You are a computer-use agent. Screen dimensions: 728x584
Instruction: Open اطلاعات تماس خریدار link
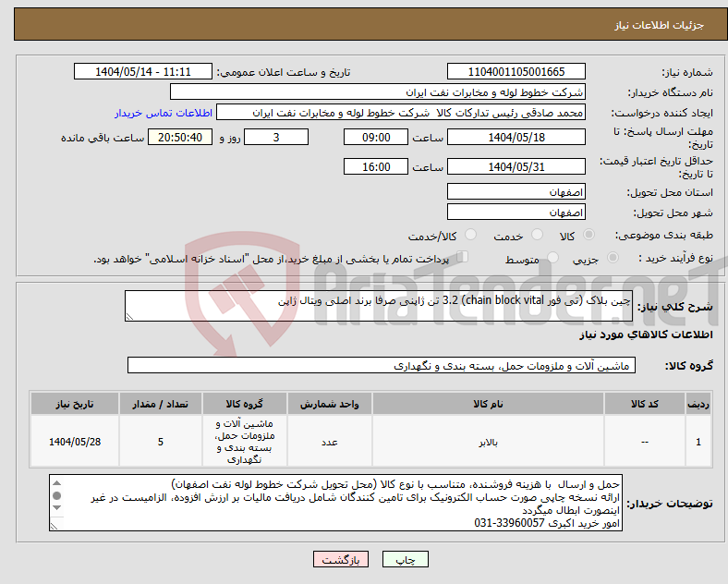164,113
